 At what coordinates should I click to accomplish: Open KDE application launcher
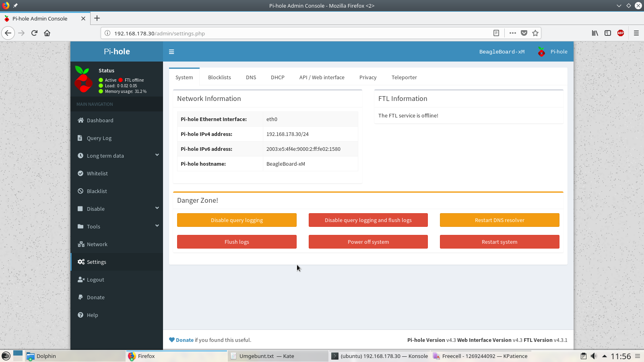[6, 356]
